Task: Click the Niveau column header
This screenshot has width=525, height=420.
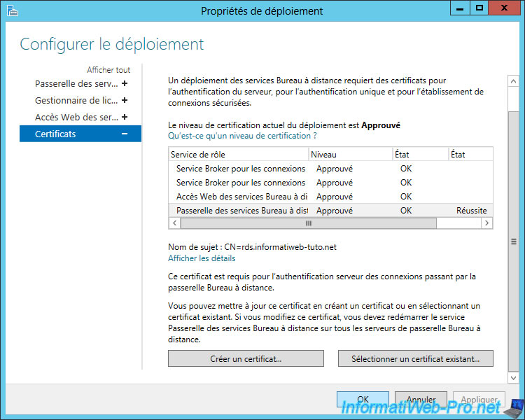Action: pos(350,154)
